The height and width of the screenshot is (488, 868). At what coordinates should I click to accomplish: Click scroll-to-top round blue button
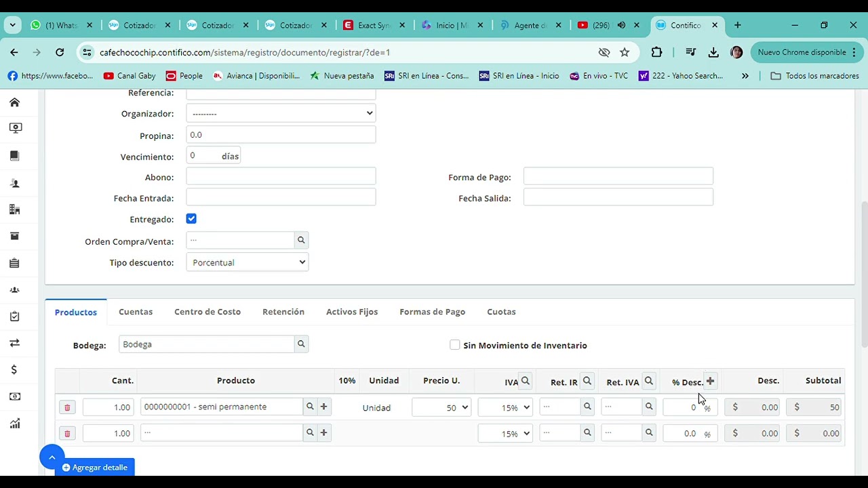[52, 457]
